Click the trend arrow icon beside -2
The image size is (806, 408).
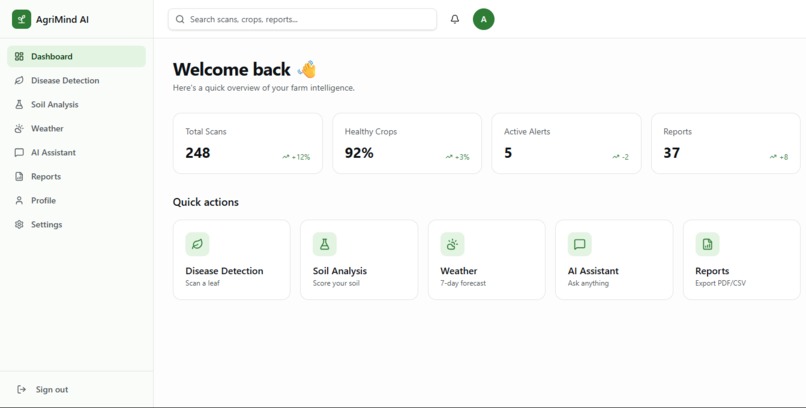(616, 157)
